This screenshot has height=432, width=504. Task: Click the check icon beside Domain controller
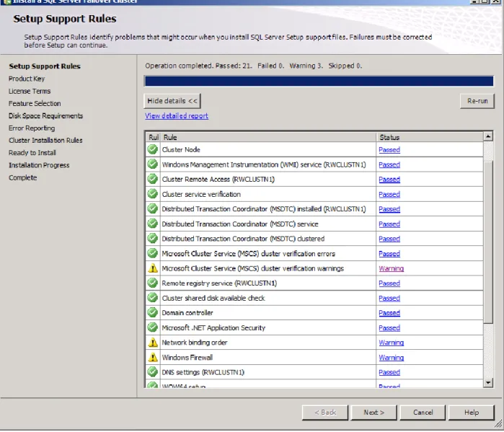153,313
